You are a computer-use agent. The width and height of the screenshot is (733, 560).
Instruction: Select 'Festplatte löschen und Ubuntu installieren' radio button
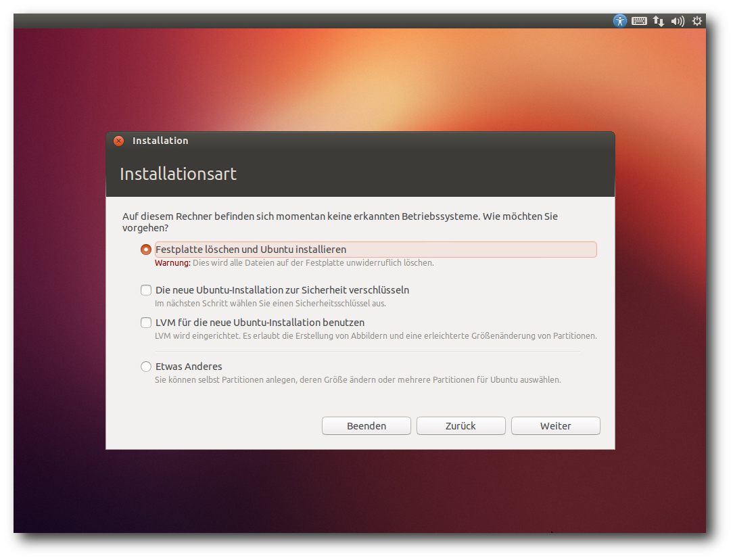pyautogui.click(x=146, y=250)
